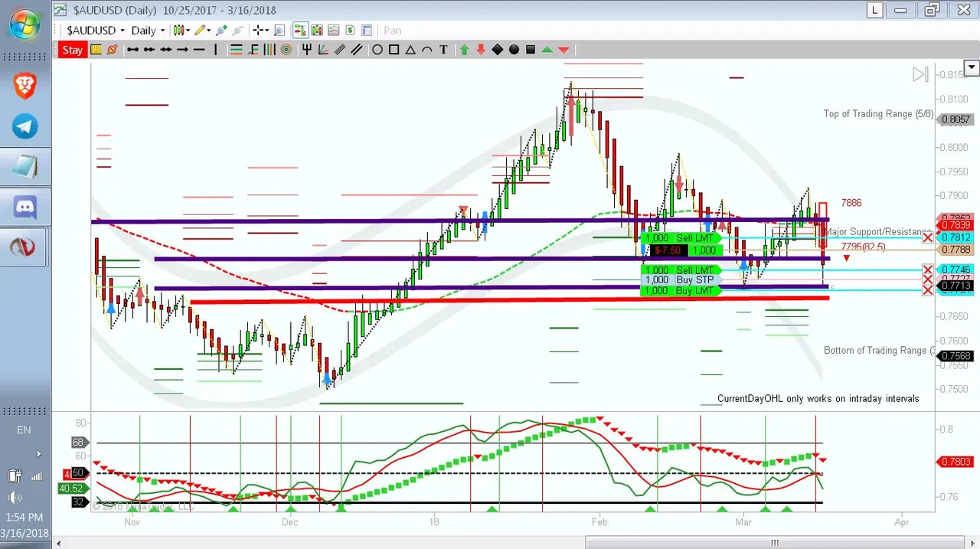This screenshot has height=549, width=980.
Task: Select the concentric Fibonacci circles tool
Action: [x=286, y=50]
